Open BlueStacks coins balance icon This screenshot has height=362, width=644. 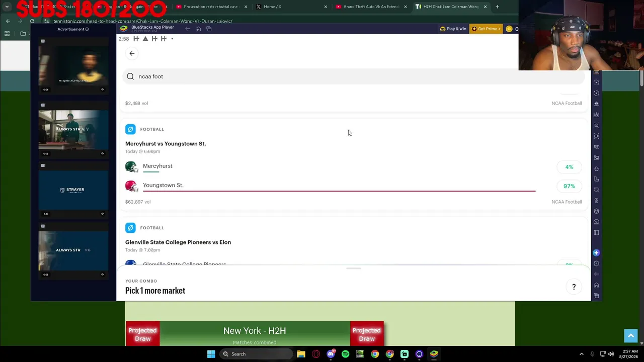click(x=509, y=29)
